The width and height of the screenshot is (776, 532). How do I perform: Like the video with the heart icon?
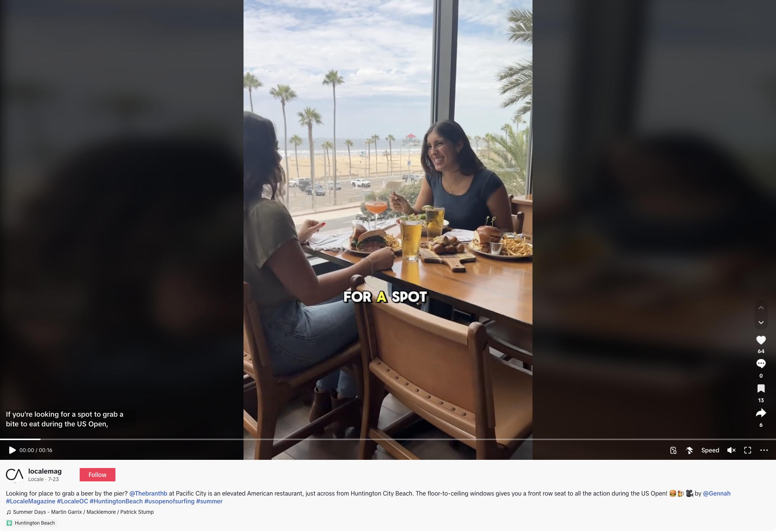pos(761,340)
